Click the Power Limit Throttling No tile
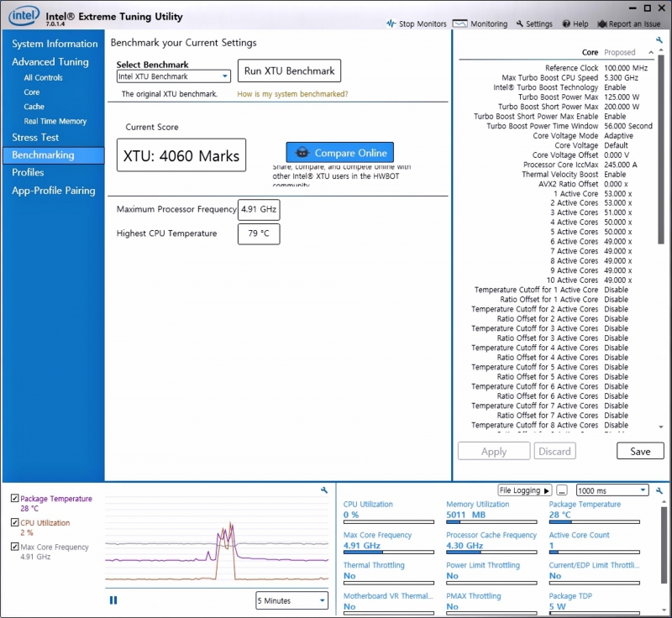 (x=491, y=573)
